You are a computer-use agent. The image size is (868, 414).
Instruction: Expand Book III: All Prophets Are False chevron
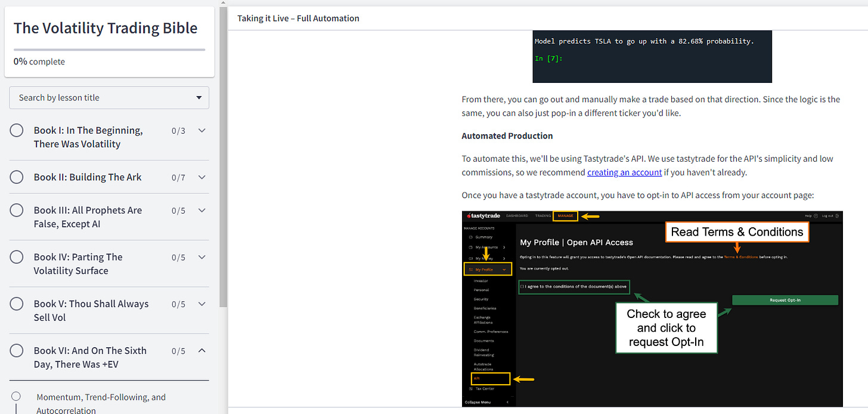coord(202,210)
